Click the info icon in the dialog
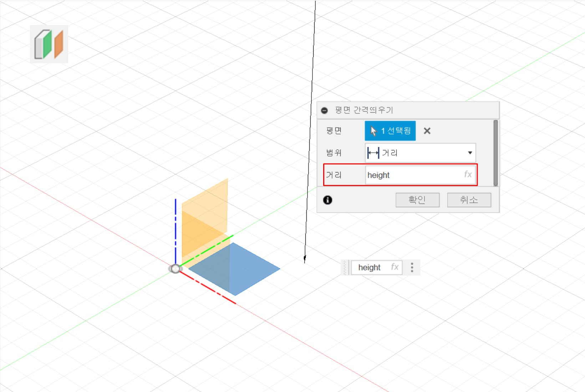 pos(327,200)
